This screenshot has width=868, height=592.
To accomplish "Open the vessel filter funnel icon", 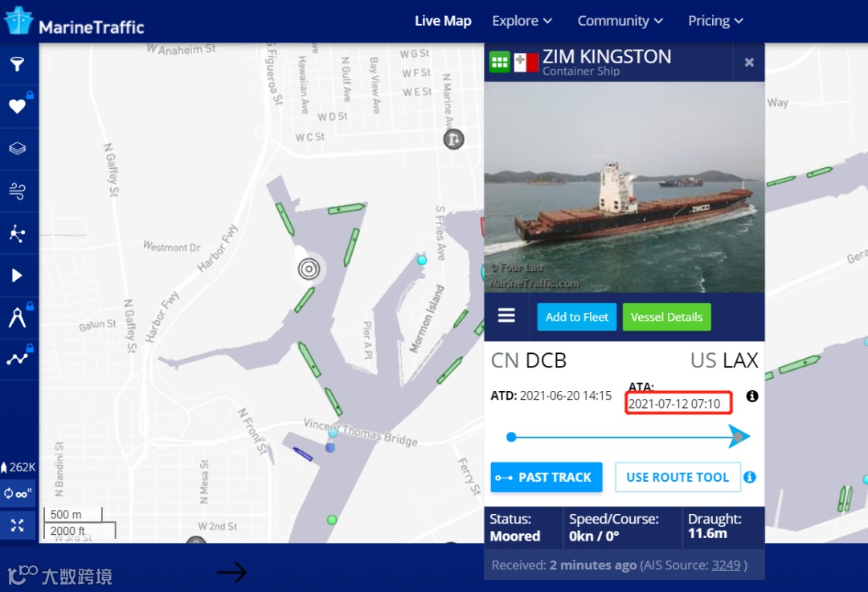I will pyautogui.click(x=18, y=64).
